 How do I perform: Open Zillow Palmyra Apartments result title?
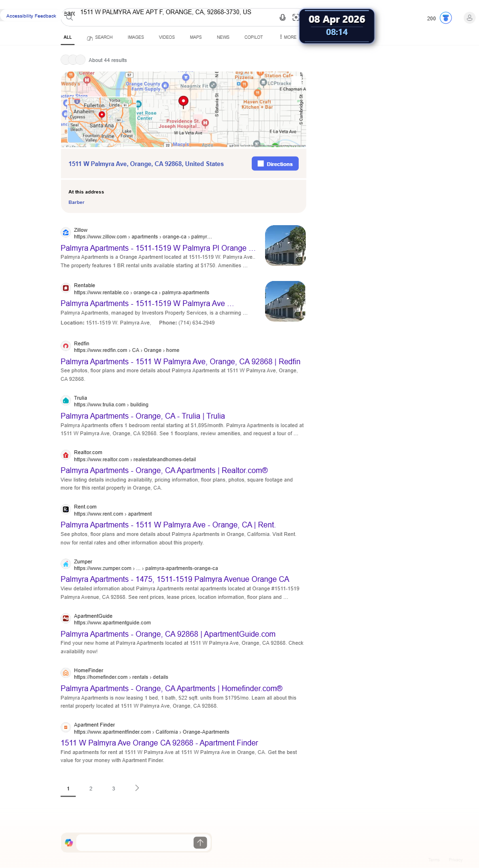[x=158, y=248]
